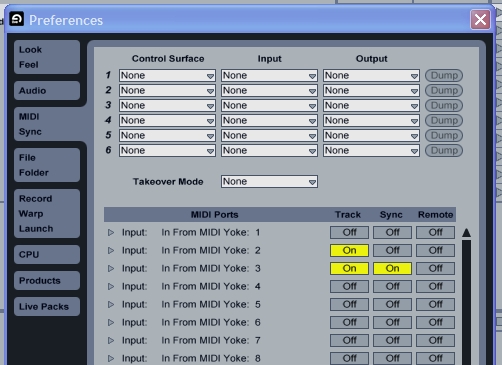502x365 pixels.
Task: Click the Ableton logo icon in title bar
Action: (17, 19)
